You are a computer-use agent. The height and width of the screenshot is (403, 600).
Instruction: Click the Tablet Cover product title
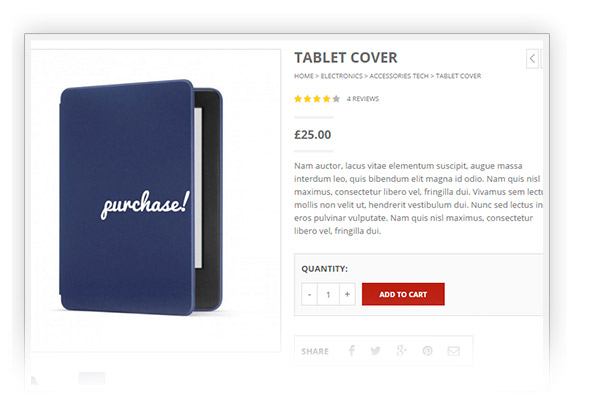[x=346, y=58]
